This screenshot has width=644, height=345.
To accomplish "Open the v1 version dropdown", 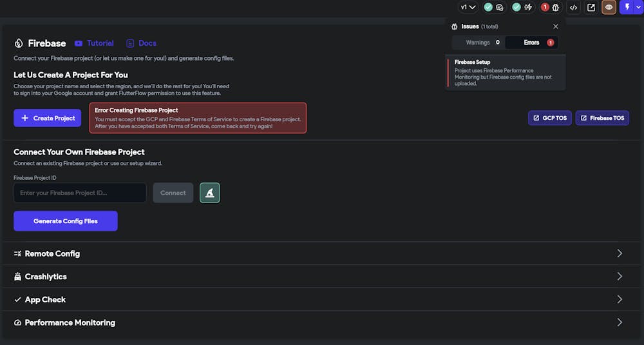I will coord(468,7).
